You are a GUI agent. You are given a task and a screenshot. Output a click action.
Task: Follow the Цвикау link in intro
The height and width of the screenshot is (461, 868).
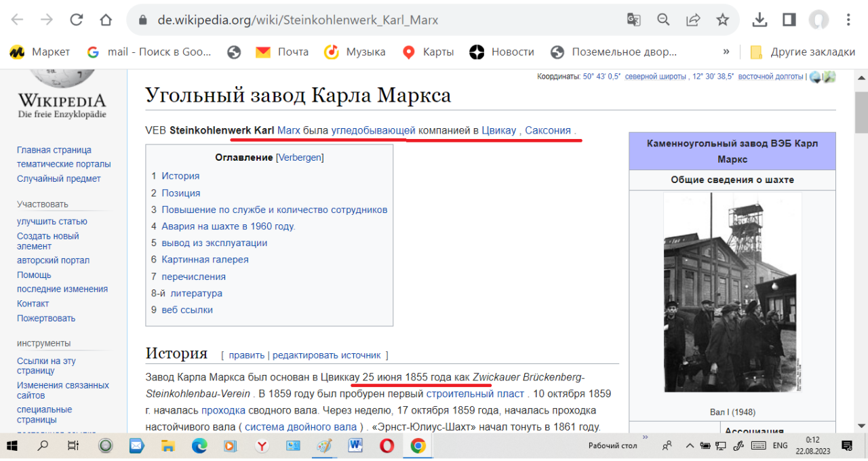tap(499, 129)
